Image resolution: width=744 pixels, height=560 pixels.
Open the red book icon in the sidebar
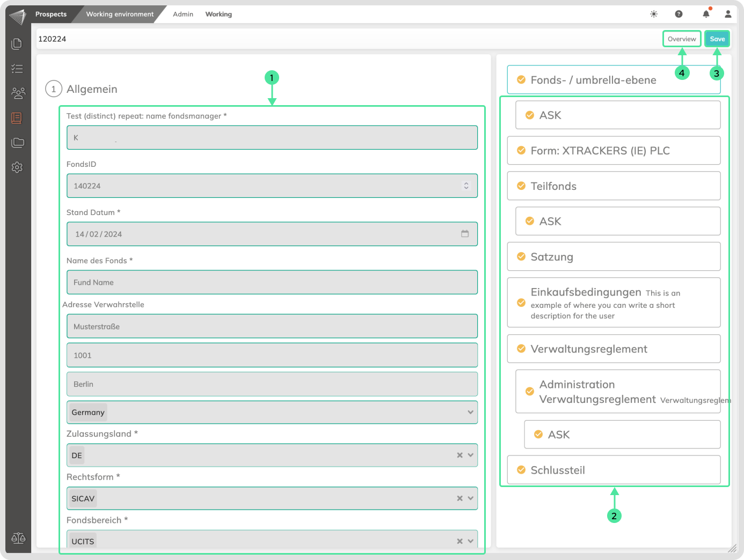(x=17, y=118)
